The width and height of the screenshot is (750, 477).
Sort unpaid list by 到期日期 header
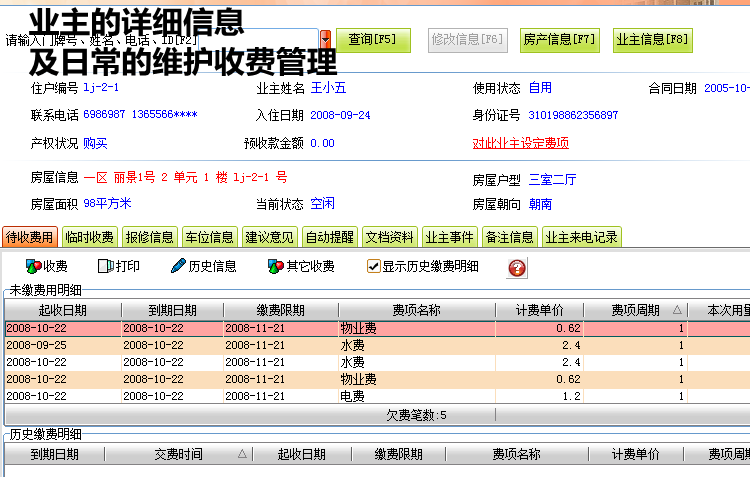click(x=172, y=310)
